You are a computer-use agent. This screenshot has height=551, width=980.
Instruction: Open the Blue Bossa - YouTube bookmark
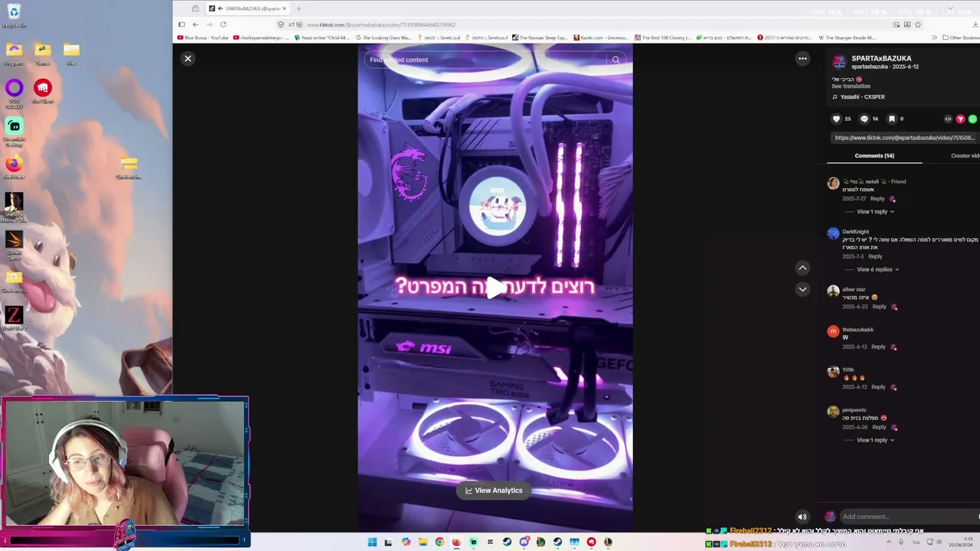click(203, 37)
